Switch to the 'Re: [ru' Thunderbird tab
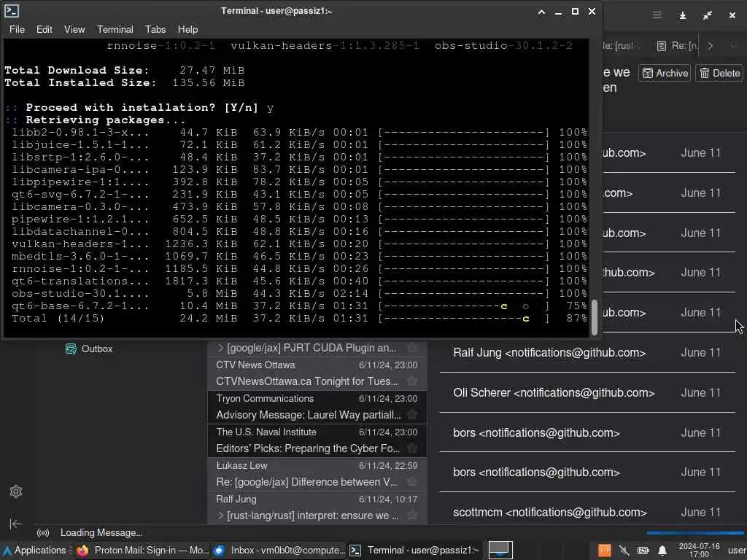This screenshot has width=747, height=560. tap(678, 46)
